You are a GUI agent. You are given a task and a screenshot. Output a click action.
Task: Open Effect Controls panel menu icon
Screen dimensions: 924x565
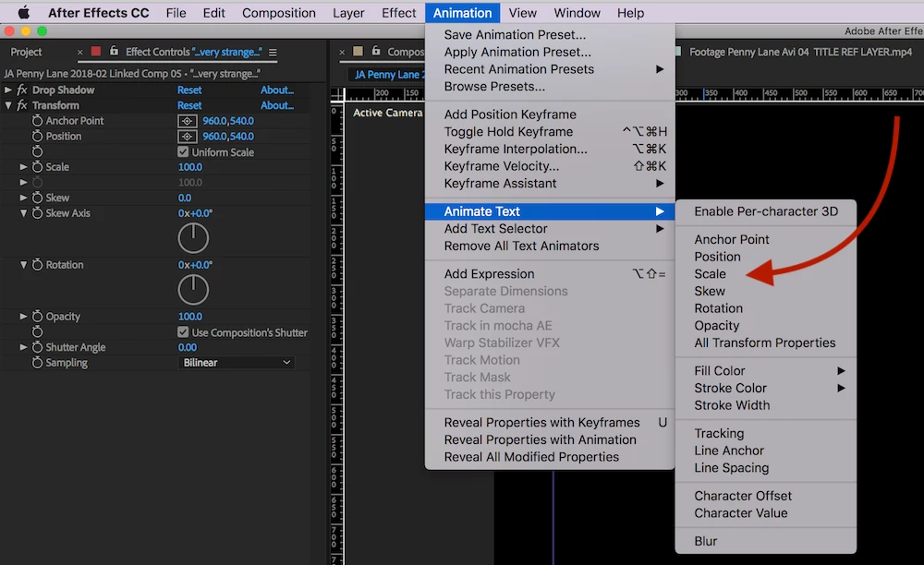pos(273,53)
